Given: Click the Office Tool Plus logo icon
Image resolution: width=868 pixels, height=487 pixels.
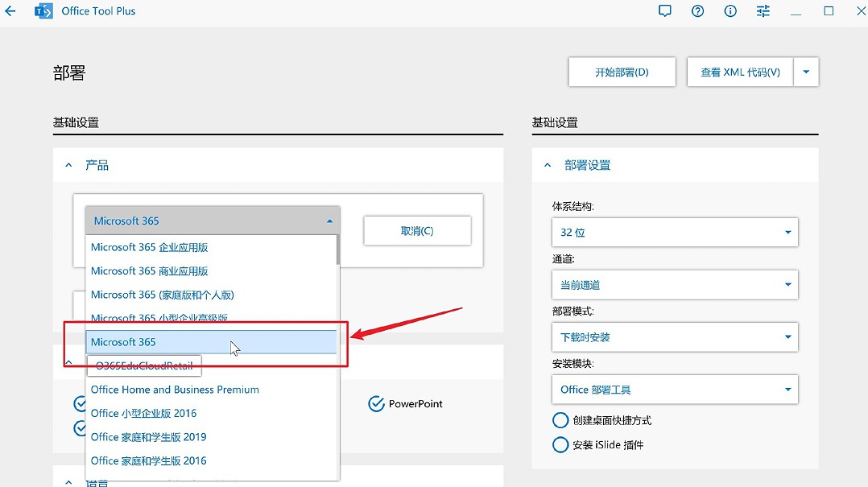Looking at the screenshot, I should (x=43, y=11).
